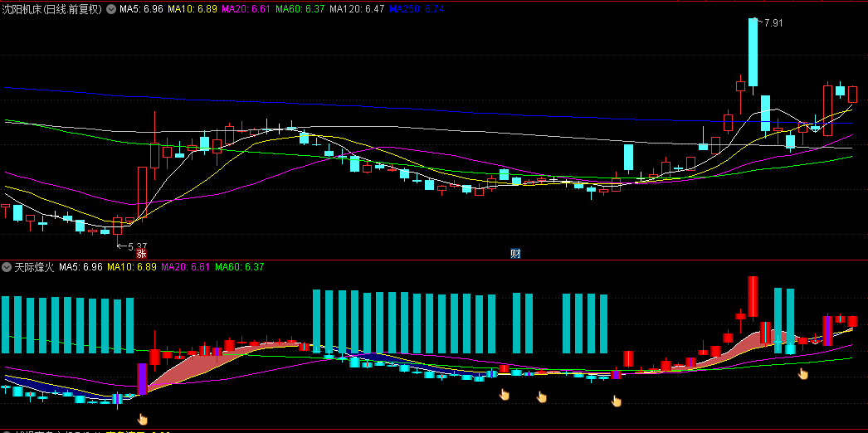
Task: Select MA5: 6.96 in main chart header
Action: pyautogui.click(x=141, y=9)
